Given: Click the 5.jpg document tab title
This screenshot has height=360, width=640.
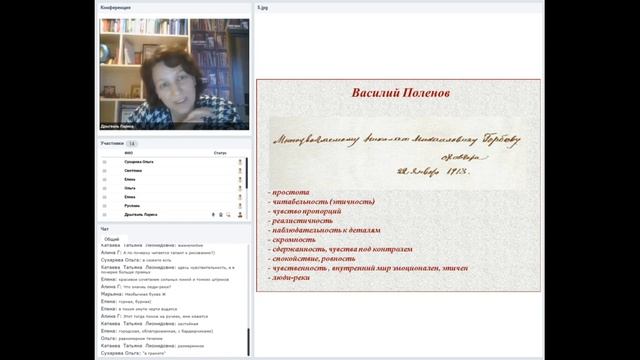Looking at the screenshot, I should [x=263, y=7].
